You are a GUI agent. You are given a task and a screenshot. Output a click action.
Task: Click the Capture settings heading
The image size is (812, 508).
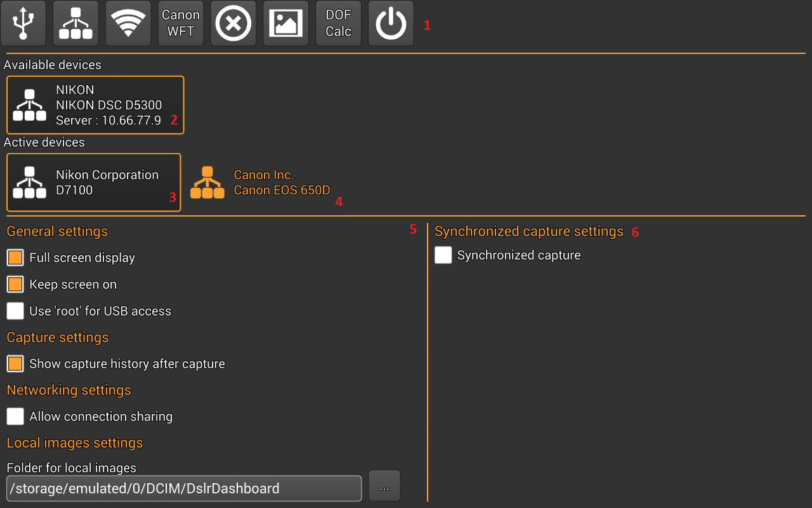click(x=58, y=337)
